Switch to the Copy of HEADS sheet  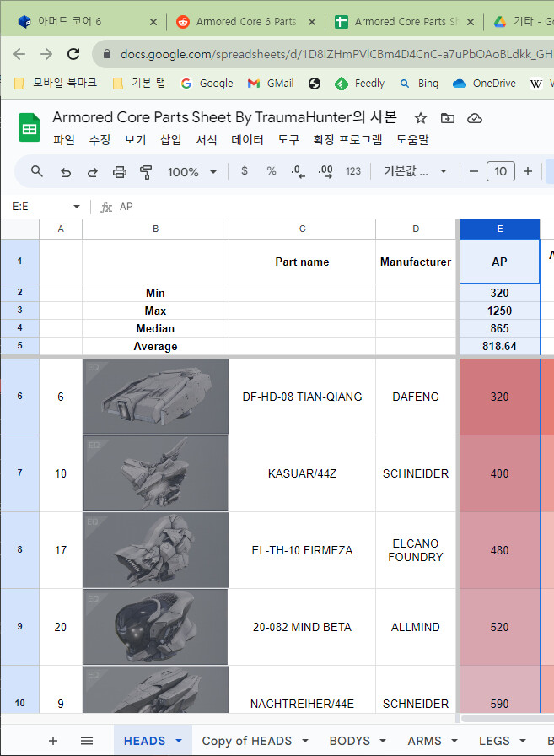tap(247, 741)
